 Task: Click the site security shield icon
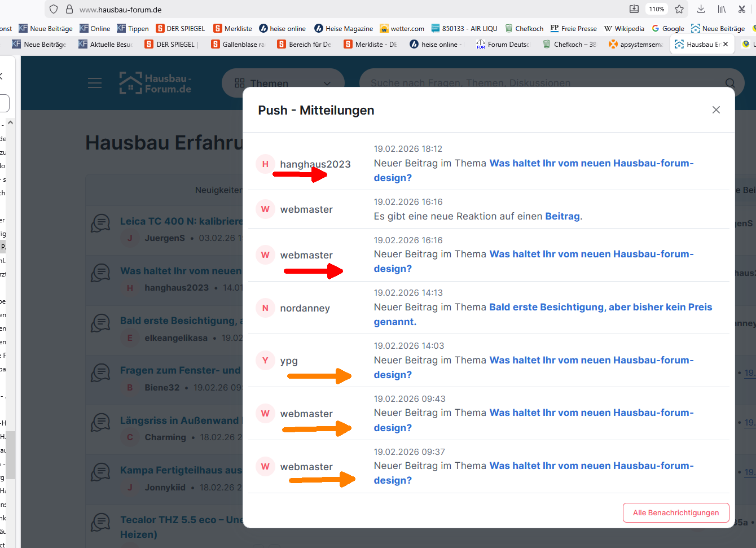click(54, 9)
